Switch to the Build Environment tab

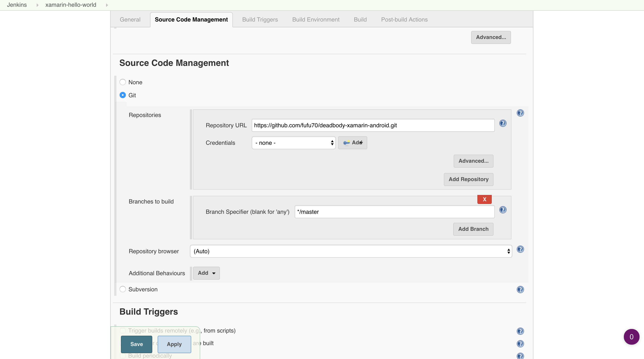click(316, 19)
